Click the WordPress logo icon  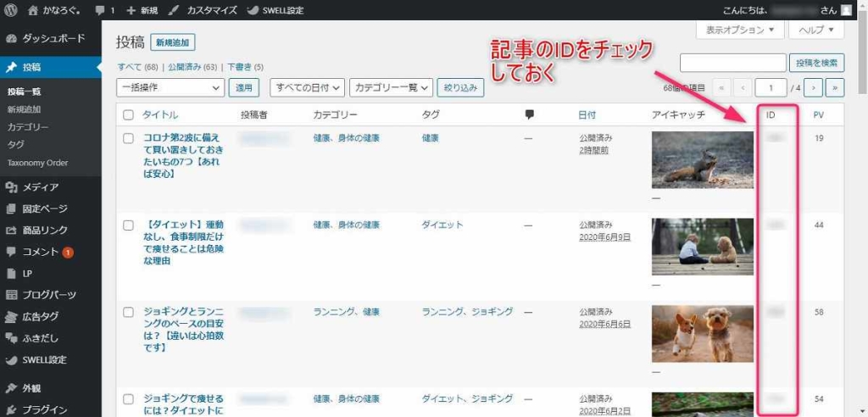[x=10, y=10]
